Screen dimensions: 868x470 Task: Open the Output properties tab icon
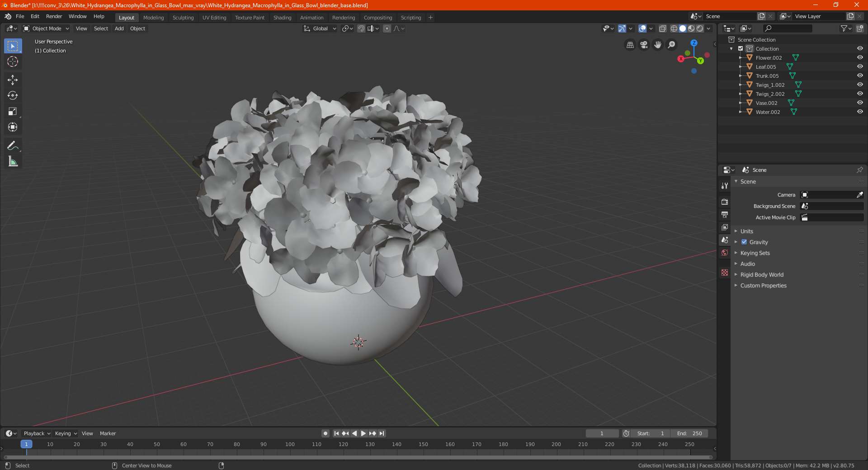pos(725,215)
